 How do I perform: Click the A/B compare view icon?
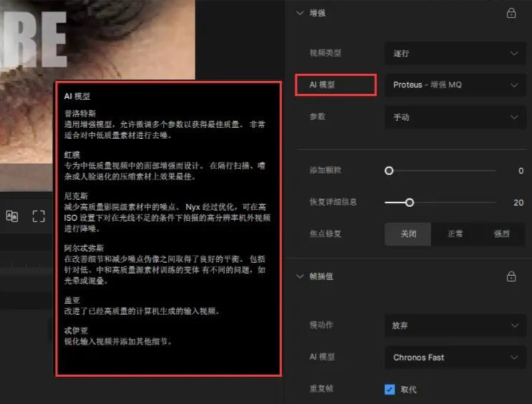(12, 216)
